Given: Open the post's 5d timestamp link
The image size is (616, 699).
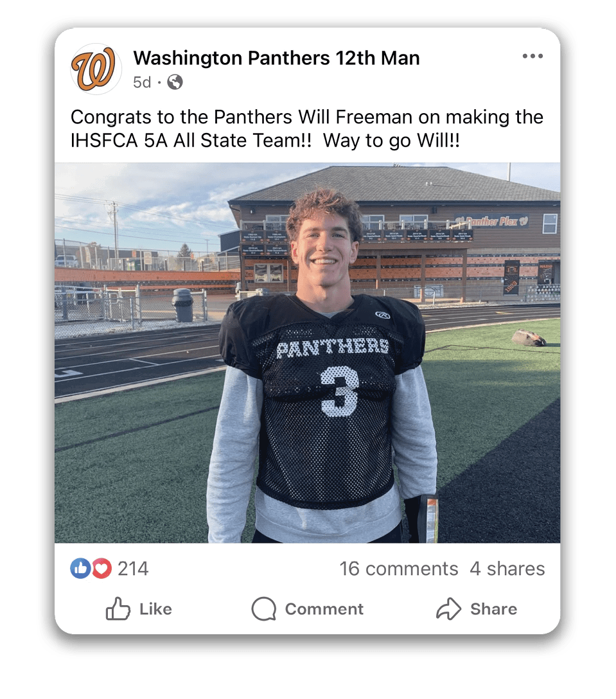Looking at the screenshot, I should coord(142,82).
